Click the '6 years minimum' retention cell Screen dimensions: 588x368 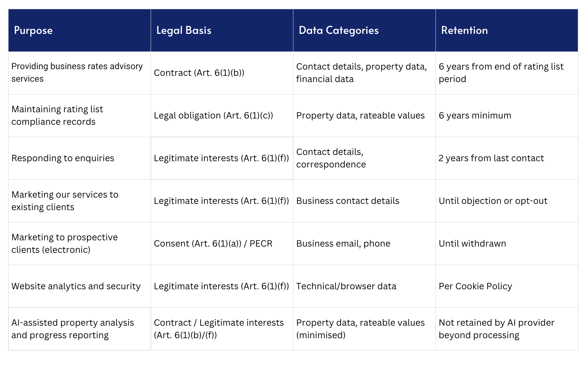coord(507,116)
